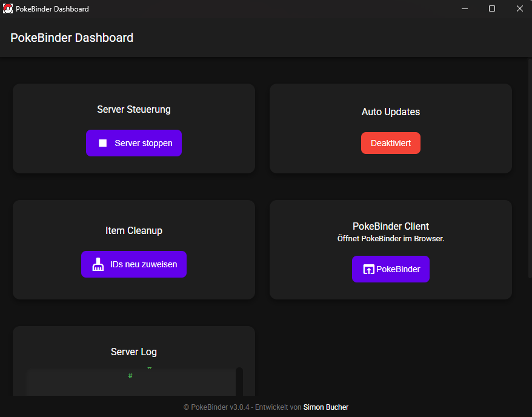Viewport: 532px width, 417px height.
Task: Toggle the Auto Updates Deaktiviert button
Action: click(391, 143)
